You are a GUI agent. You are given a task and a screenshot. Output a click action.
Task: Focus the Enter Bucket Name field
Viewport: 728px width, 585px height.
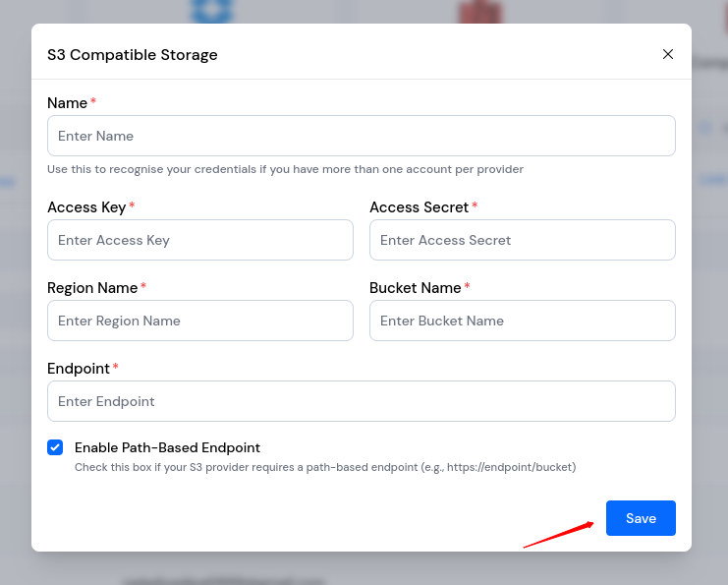coord(522,321)
